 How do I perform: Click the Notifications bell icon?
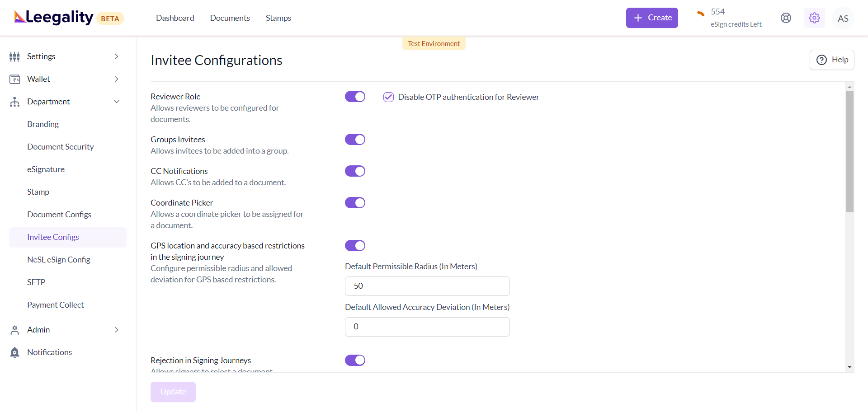pyautogui.click(x=14, y=352)
